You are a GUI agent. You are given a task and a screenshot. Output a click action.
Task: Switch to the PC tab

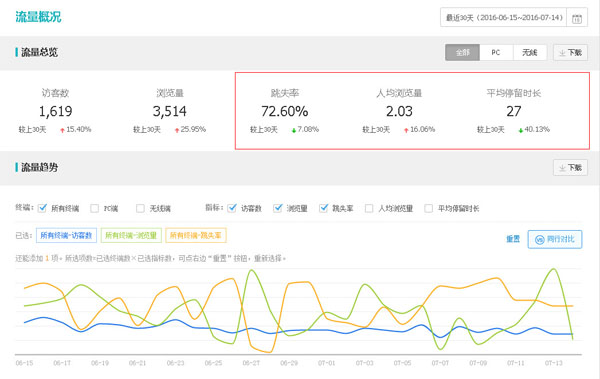point(496,52)
